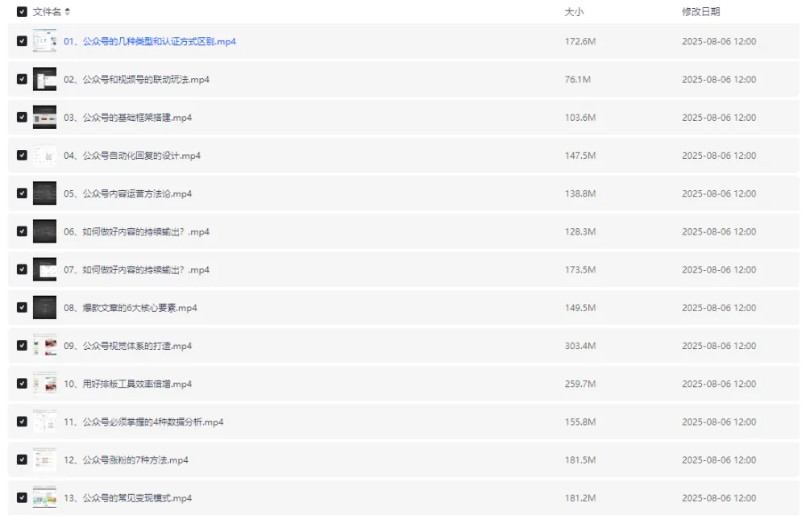Open the file name 06、如何做好内容的持续输出
Screen dimensions: 806x532
(136, 231)
